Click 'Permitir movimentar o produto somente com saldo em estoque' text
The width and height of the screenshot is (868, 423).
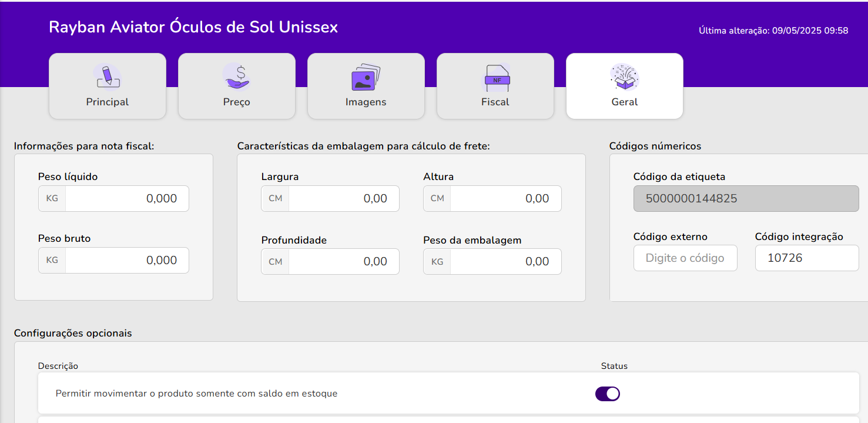pos(196,394)
